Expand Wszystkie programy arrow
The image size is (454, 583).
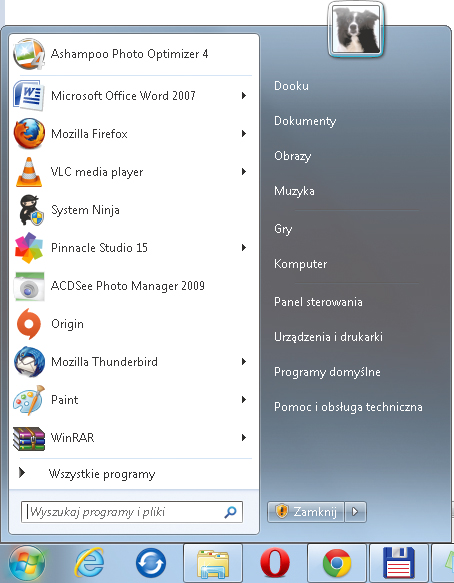(22, 473)
